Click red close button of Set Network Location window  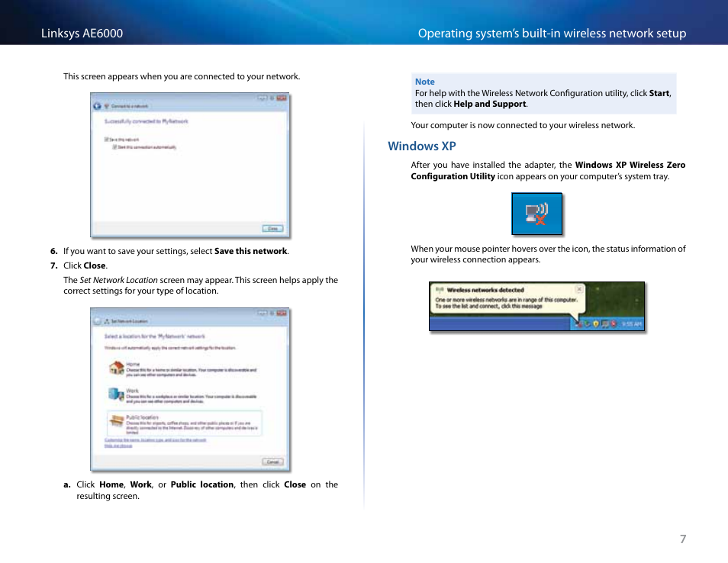(x=282, y=314)
